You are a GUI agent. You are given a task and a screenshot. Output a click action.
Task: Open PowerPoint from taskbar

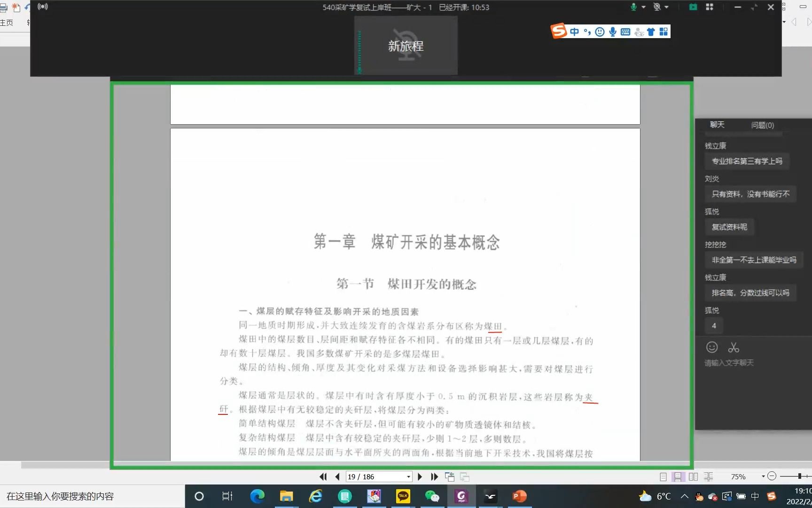(519, 496)
